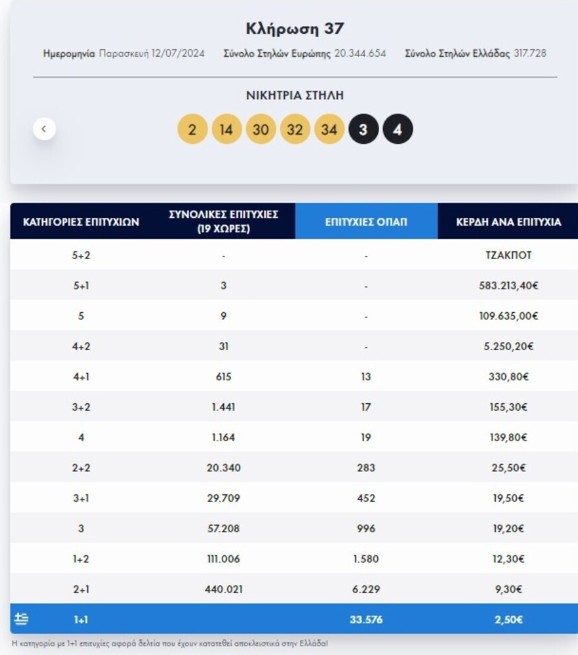Go to the previous draw arrow
This screenshot has width=578, height=655.
44,129
